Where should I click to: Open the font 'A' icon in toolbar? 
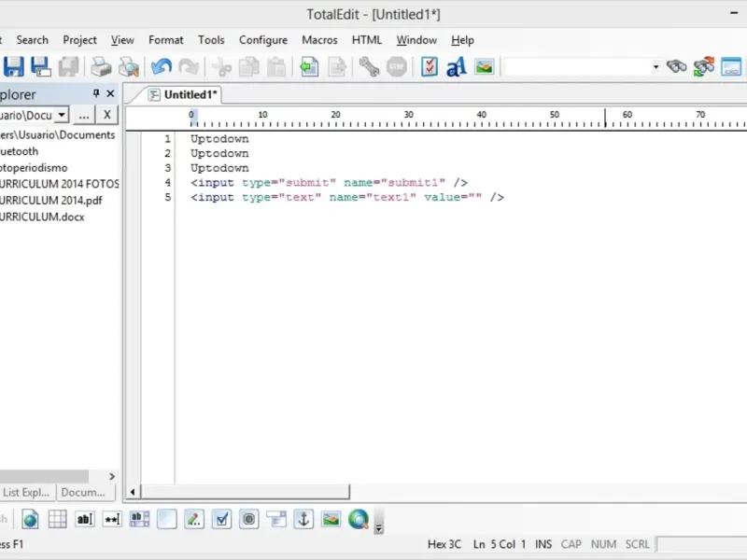click(456, 66)
